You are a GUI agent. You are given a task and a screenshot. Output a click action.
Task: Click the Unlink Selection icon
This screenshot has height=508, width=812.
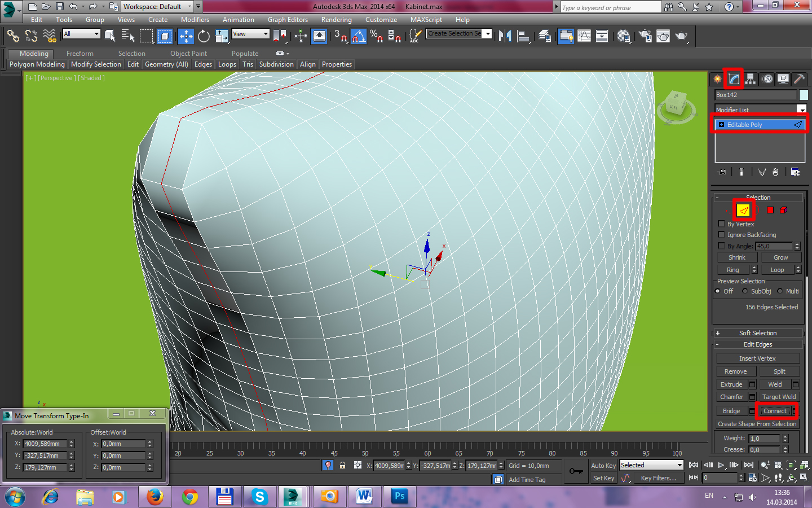(31, 36)
